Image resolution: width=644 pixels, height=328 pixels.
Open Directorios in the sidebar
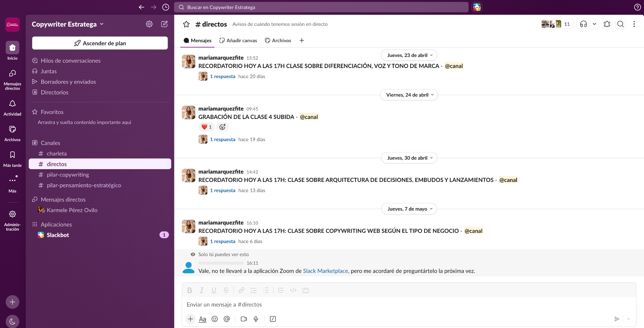100,92
